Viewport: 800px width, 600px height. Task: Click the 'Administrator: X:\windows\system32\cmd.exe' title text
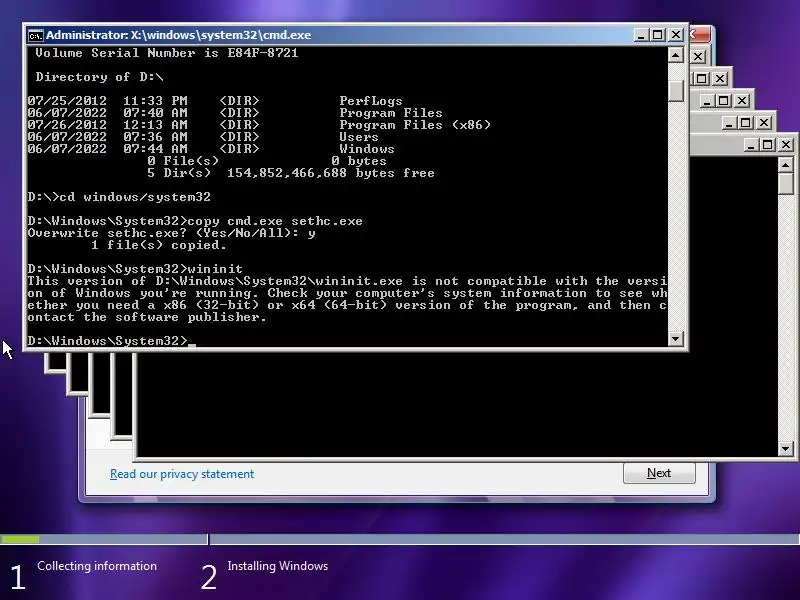179,35
